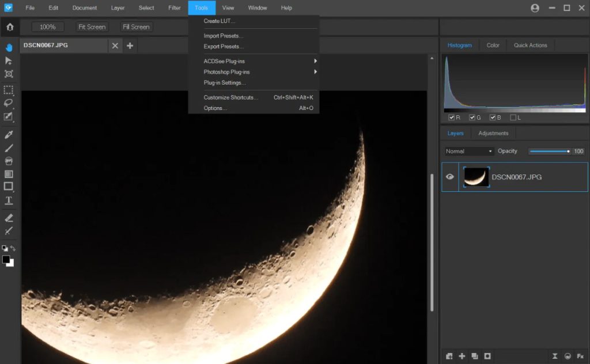Click the new layer from file icon

(449, 356)
